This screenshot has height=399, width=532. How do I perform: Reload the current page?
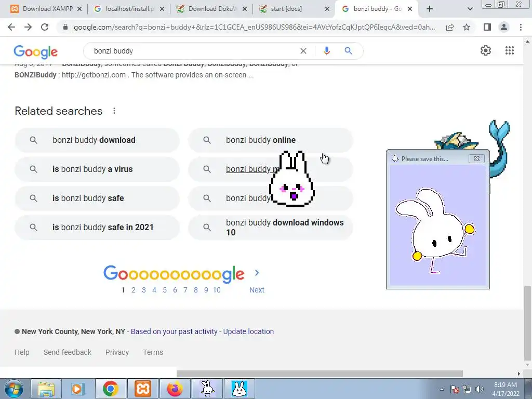[x=45, y=27]
